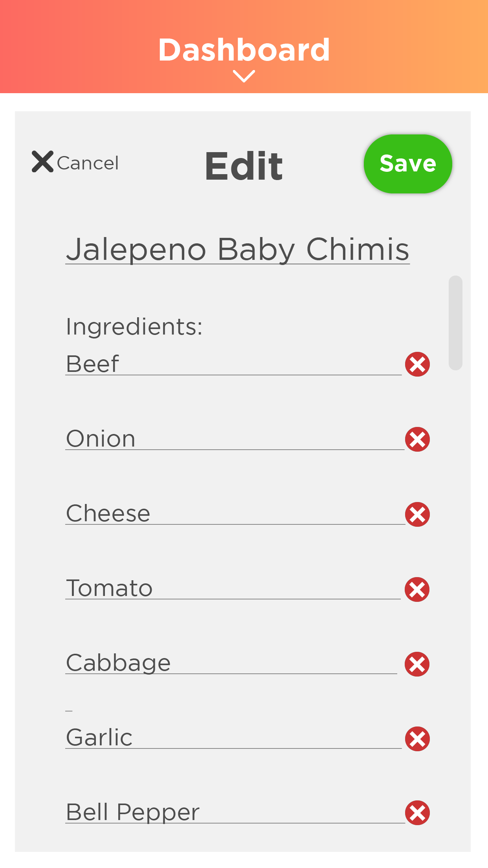Remove Cheese from ingredients
Viewport: 488px width, 868px height.
(x=417, y=514)
